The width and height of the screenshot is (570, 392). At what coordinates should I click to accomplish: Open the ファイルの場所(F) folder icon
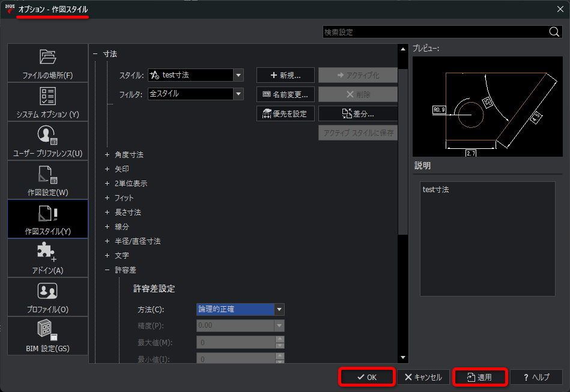47,57
